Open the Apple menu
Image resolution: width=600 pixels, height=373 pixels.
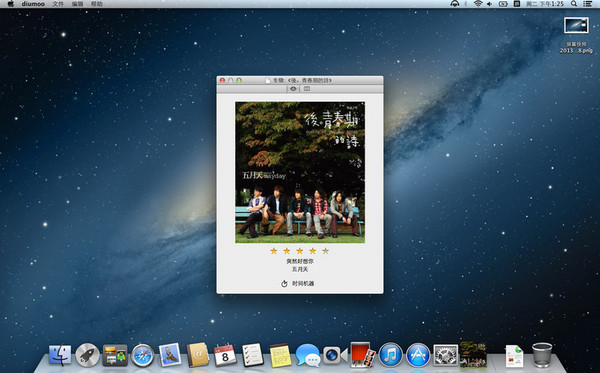pos(11,4)
